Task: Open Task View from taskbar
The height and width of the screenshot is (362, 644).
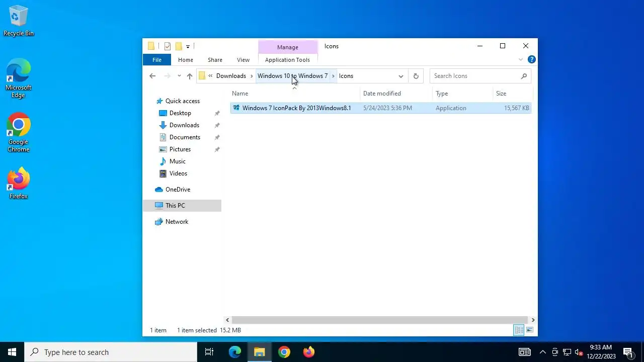Action: 209,352
